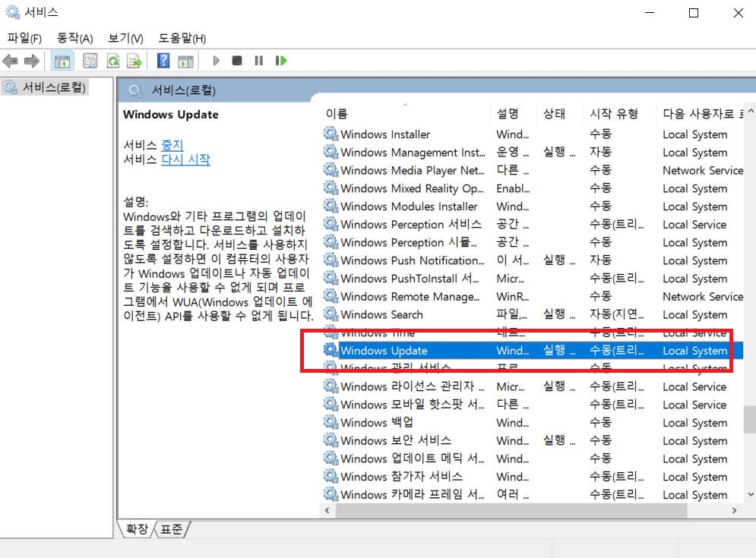Open the Properties toolbar icon
Screen dimensions: 756x558
pyautogui.click(x=90, y=61)
